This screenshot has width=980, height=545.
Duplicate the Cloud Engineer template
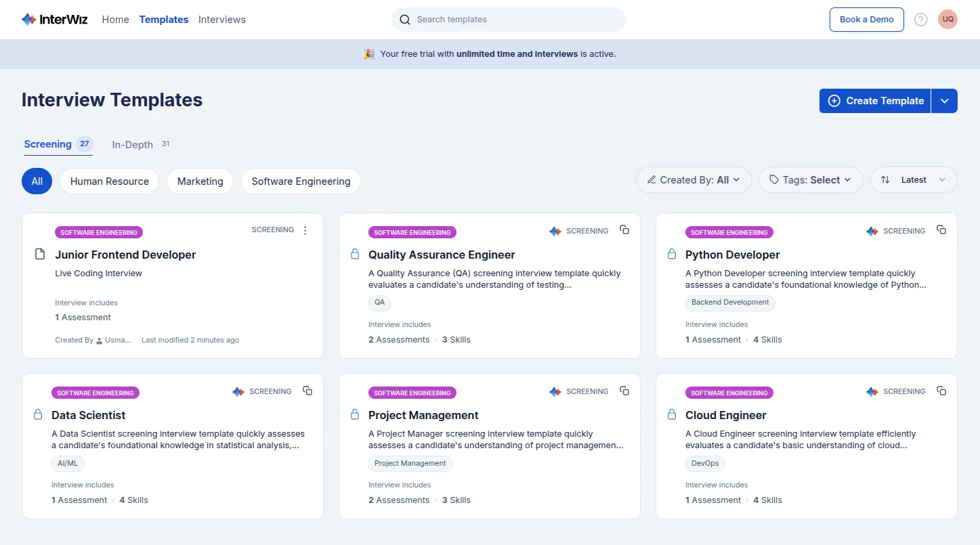point(941,391)
